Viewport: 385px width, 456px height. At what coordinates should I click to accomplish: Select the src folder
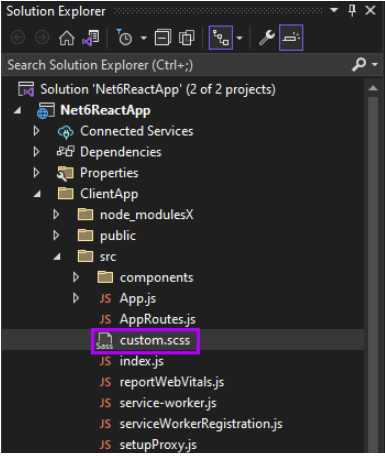pyautogui.click(x=108, y=257)
